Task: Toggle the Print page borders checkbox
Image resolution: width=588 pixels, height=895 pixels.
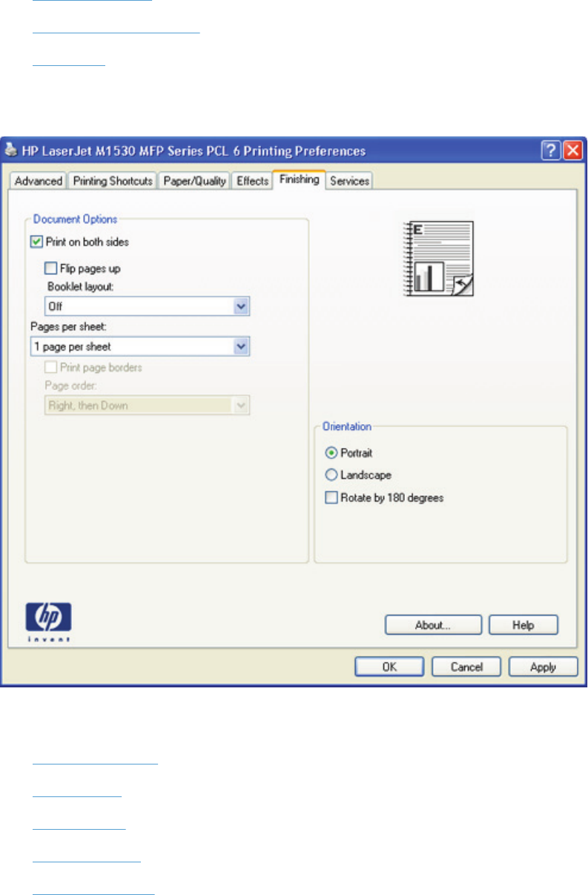Action: (50, 367)
